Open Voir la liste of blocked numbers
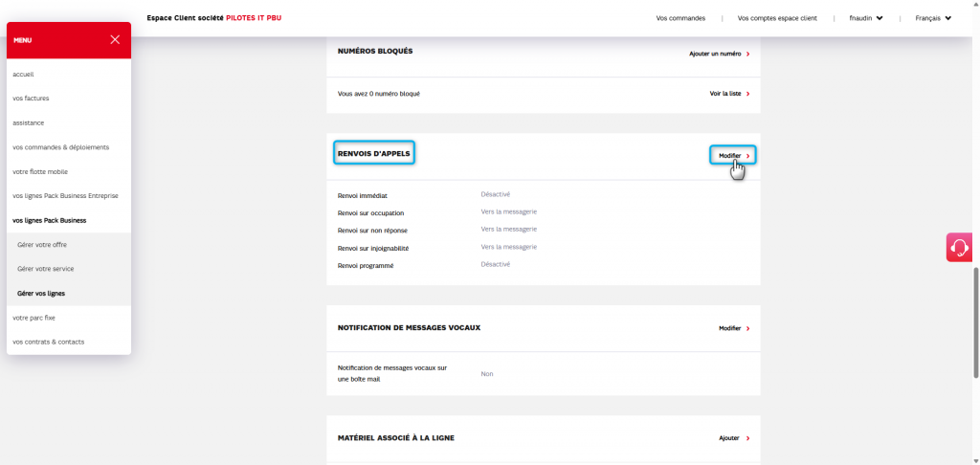The width and height of the screenshot is (980, 465). click(x=729, y=94)
